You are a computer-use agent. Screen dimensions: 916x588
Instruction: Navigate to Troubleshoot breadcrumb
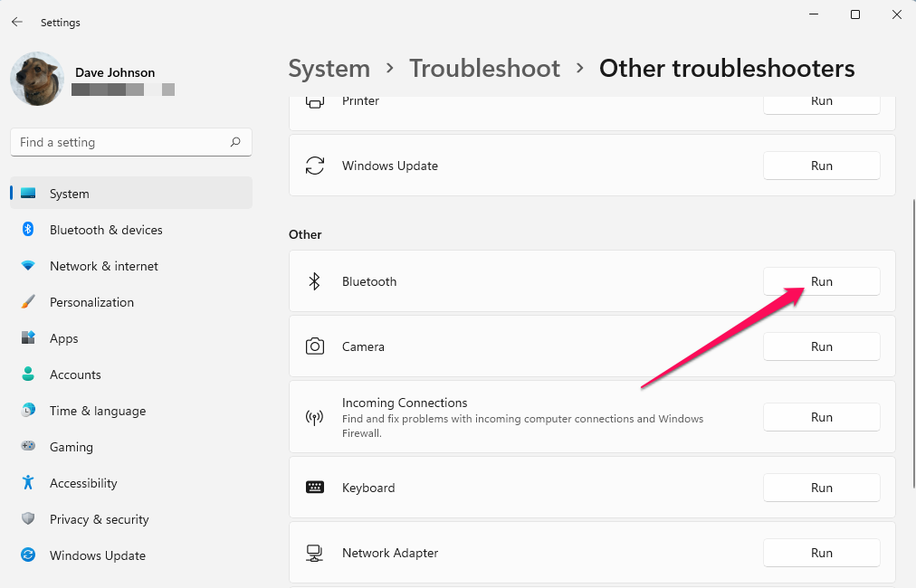[484, 69]
